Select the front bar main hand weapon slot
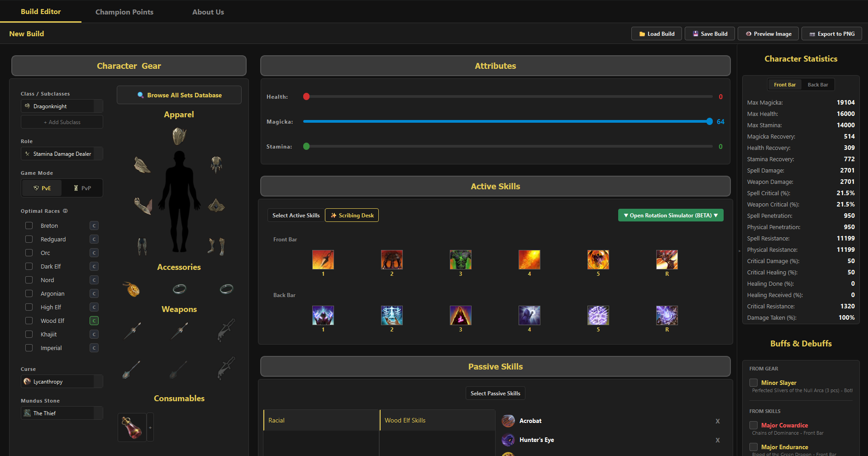The image size is (868, 456). click(132, 331)
